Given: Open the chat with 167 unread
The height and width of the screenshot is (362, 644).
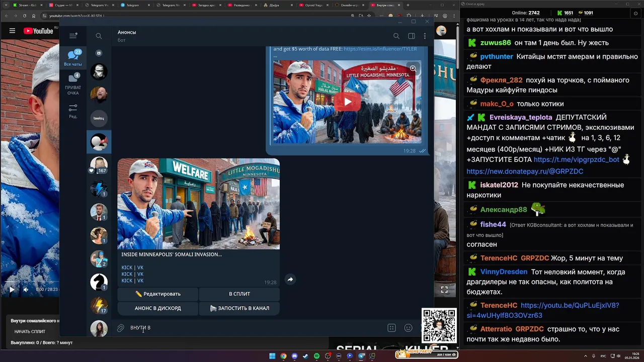Looking at the screenshot, I should tap(99, 165).
